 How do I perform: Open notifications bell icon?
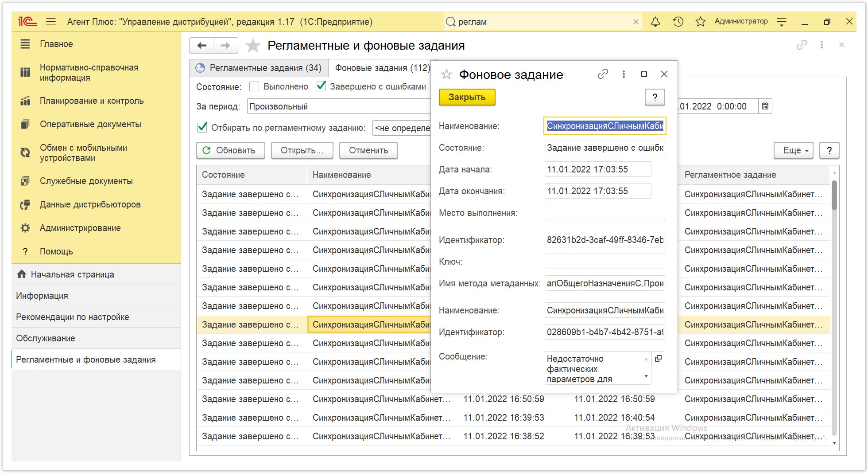point(655,21)
